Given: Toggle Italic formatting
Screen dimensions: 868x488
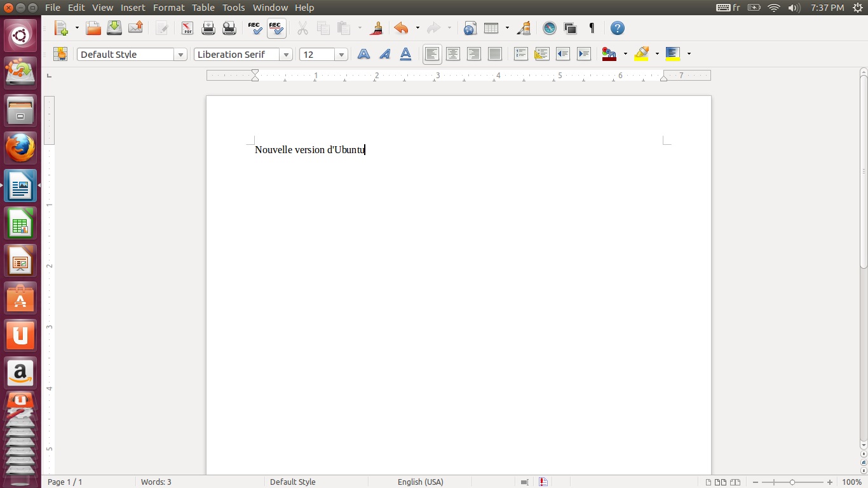Looking at the screenshot, I should [x=384, y=54].
